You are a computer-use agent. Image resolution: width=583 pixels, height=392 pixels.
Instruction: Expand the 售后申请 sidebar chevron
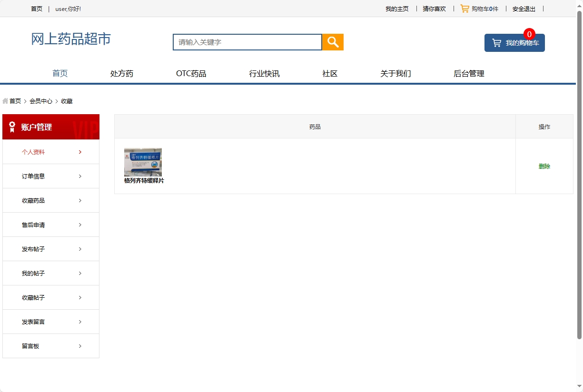[80, 225]
